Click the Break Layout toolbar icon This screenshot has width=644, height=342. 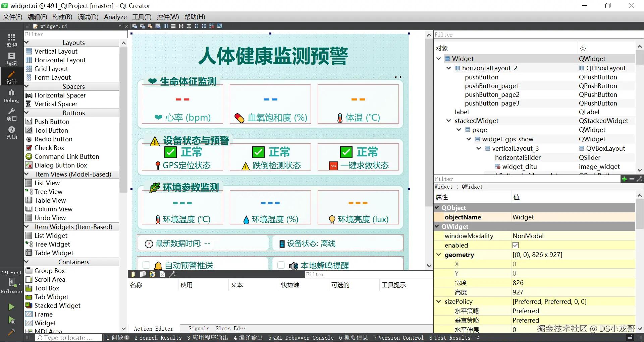[x=212, y=26]
